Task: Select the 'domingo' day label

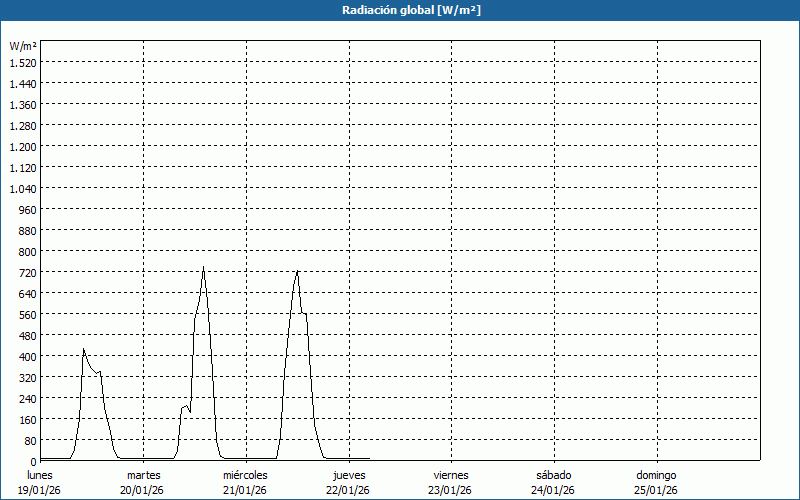Action: 656,475
